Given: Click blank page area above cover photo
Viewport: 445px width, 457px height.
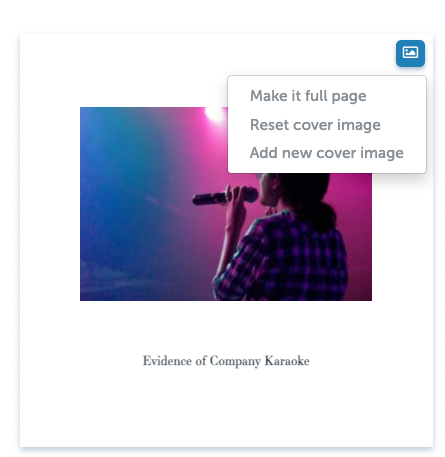Looking at the screenshot, I should (x=133, y=70).
